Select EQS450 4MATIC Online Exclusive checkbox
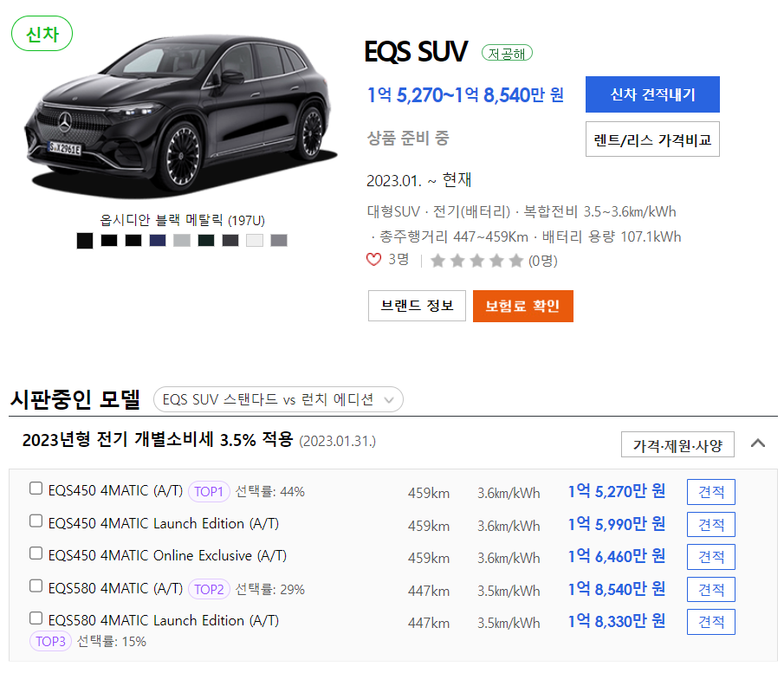 point(36,553)
